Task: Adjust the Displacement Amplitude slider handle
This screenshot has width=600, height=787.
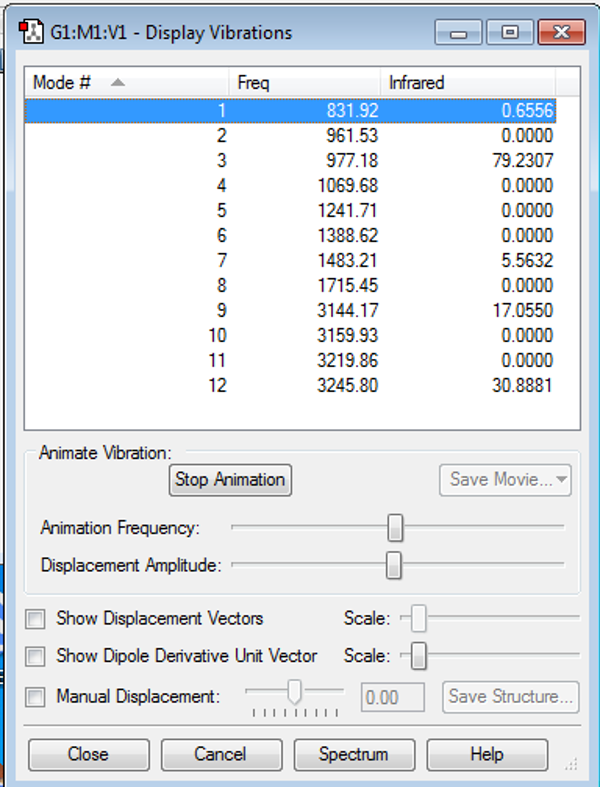Action: (394, 565)
